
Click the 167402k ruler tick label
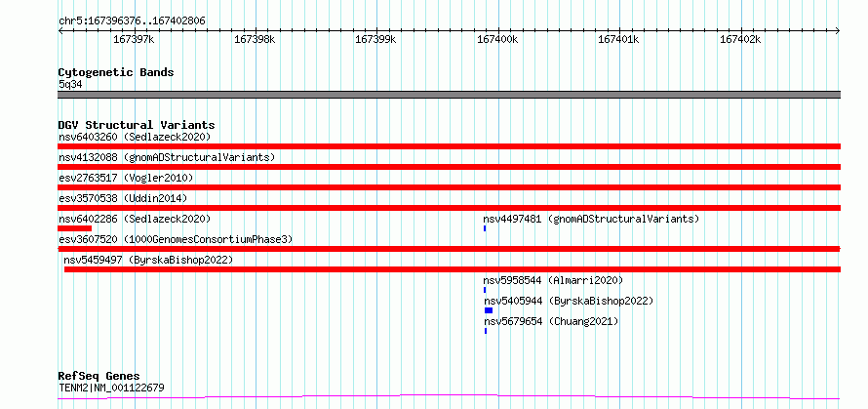(x=740, y=39)
